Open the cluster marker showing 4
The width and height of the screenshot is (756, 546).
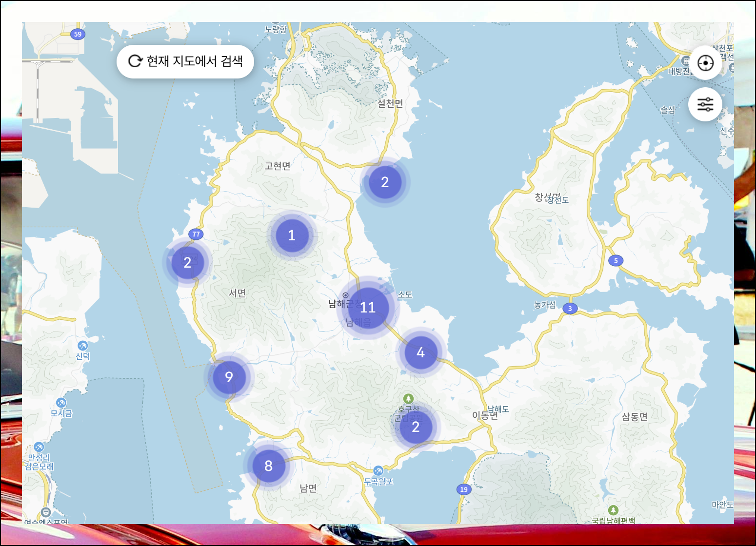click(421, 352)
